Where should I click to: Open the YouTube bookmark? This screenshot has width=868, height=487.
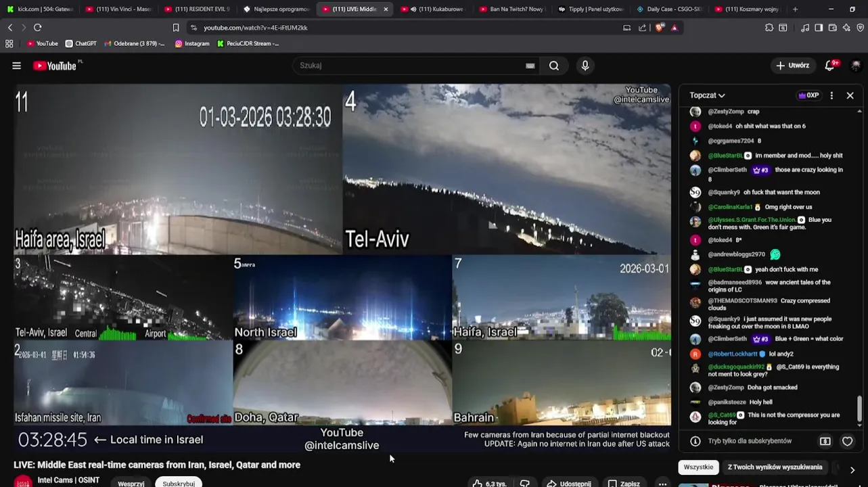coord(42,43)
